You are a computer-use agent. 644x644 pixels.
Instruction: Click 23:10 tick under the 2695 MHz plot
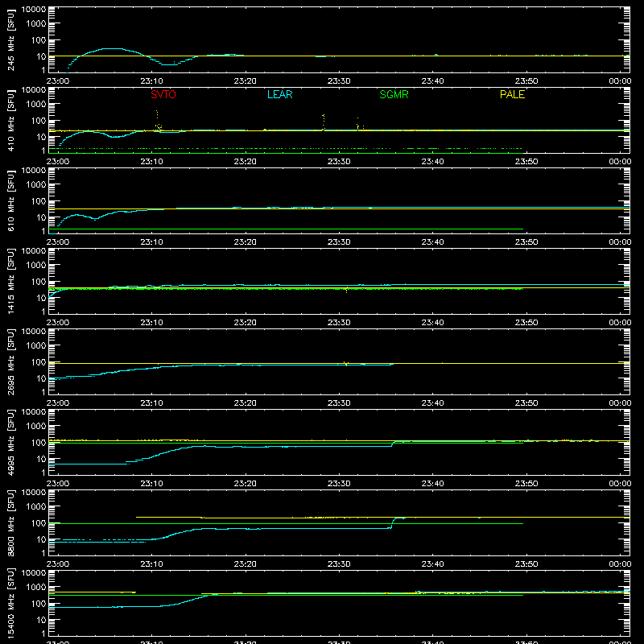click(x=151, y=403)
